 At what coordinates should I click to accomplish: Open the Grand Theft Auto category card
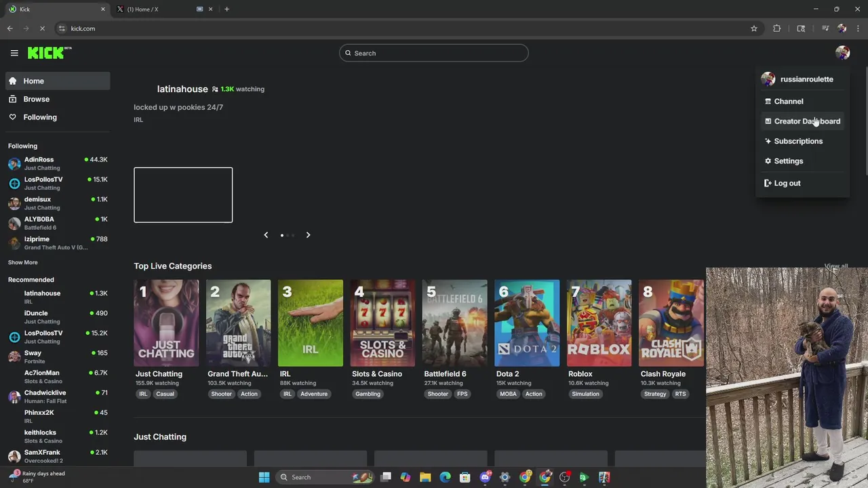tap(238, 323)
